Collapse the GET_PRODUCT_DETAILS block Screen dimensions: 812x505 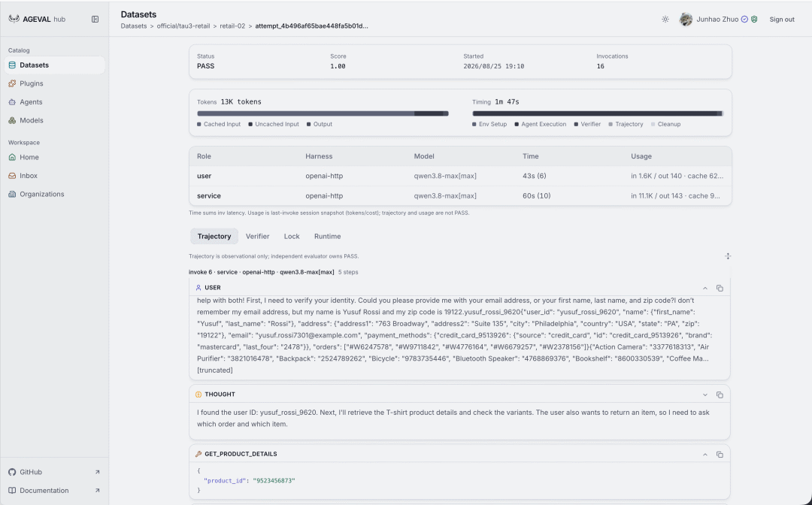coord(704,455)
